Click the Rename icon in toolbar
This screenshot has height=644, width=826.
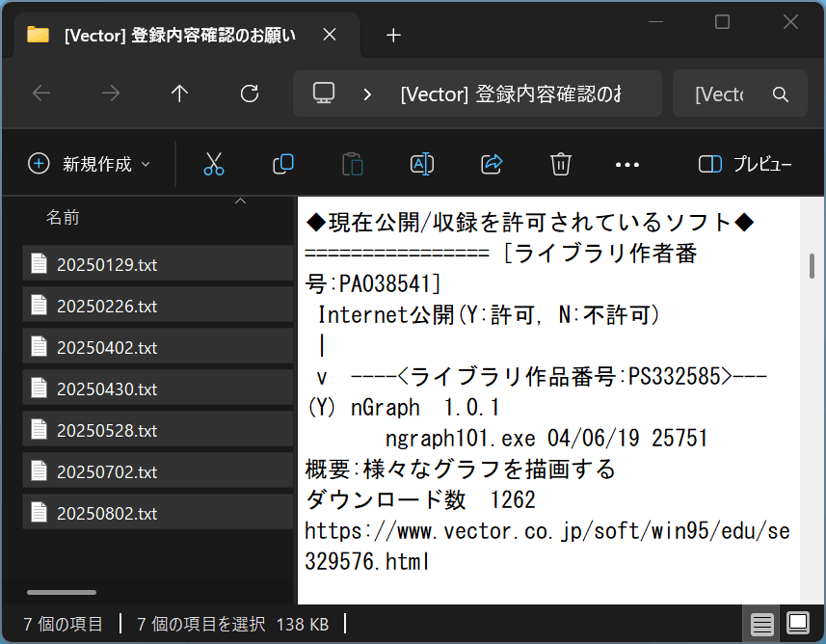click(422, 164)
